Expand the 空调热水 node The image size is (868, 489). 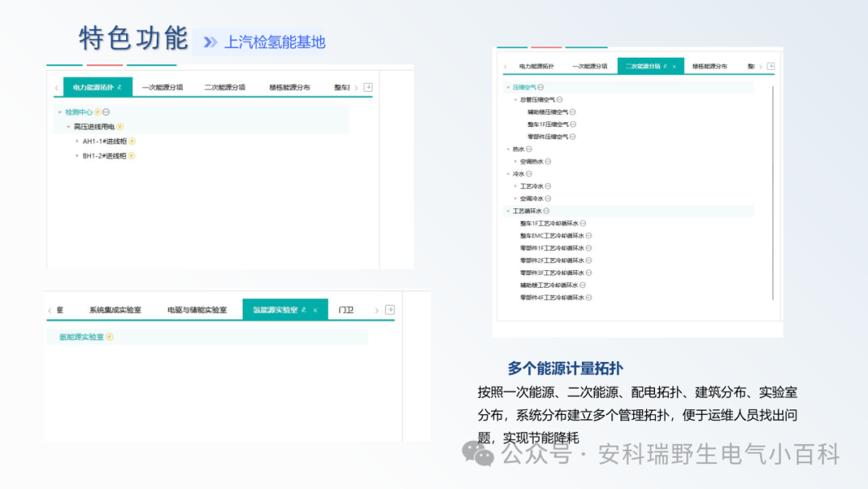515,162
